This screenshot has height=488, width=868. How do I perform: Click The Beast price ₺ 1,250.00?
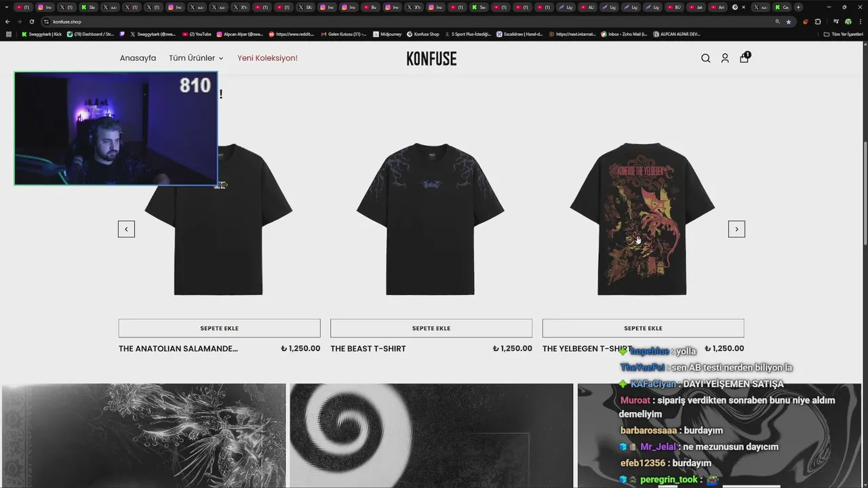click(513, 348)
